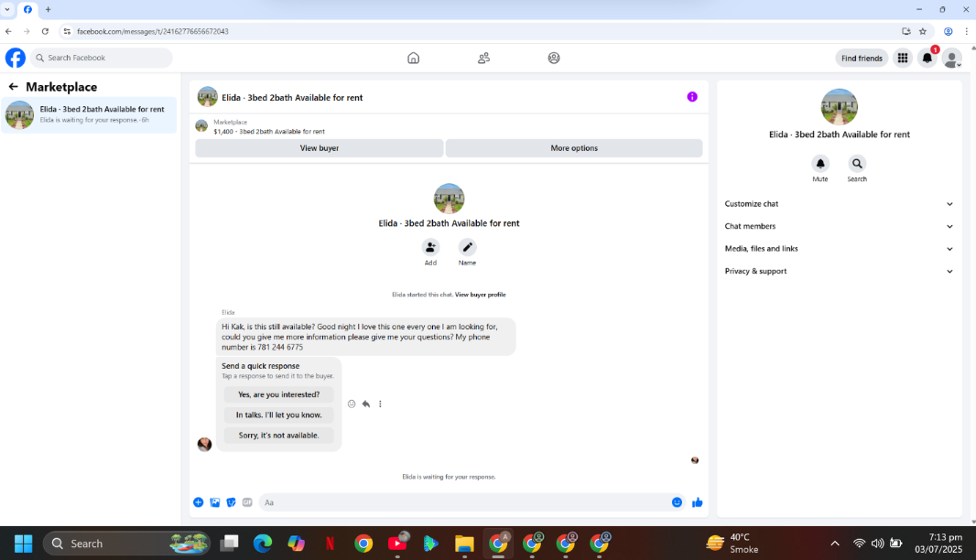Open a new browser tab

pyautogui.click(x=48, y=9)
